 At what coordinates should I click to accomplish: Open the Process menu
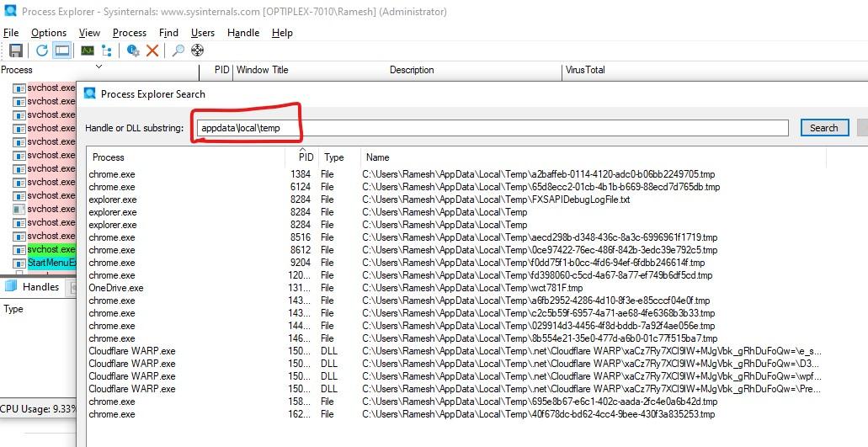(130, 33)
